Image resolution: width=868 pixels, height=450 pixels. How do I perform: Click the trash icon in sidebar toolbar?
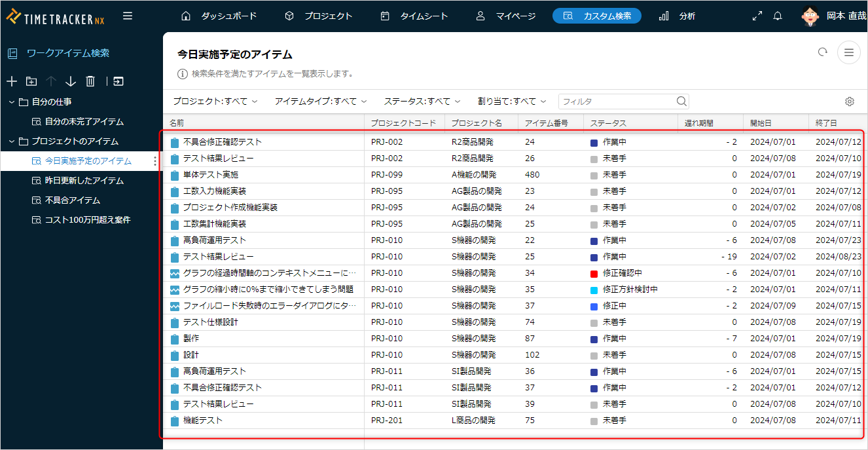click(90, 81)
